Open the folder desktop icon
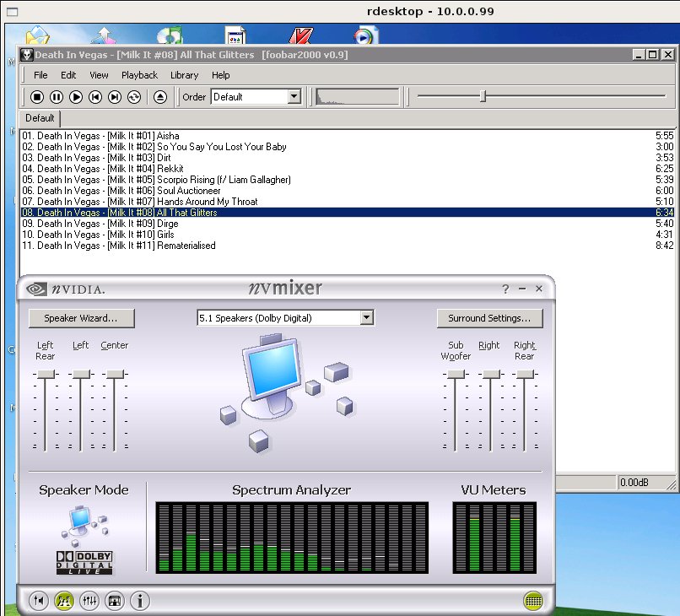 tap(38, 35)
